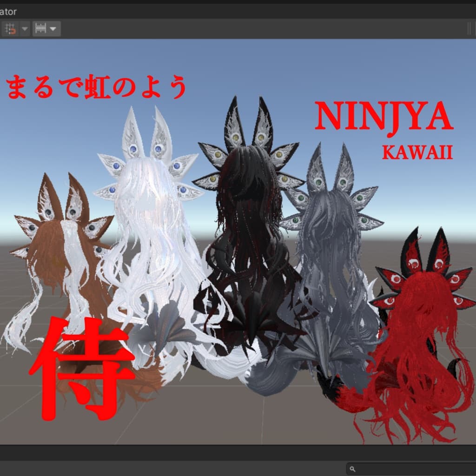Toggle the grid snapping magnet icon
This screenshot has width=476, height=476.
pos(10,29)
